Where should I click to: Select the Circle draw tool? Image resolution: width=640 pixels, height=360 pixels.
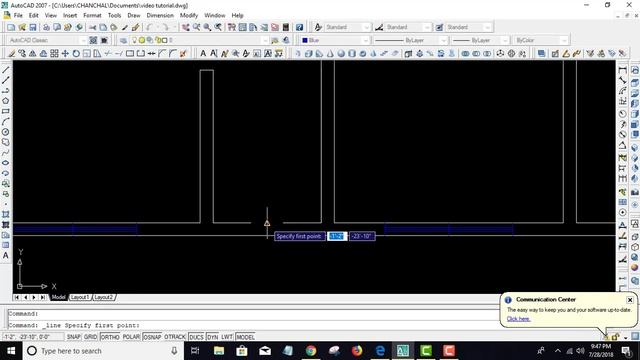(6, 132)
